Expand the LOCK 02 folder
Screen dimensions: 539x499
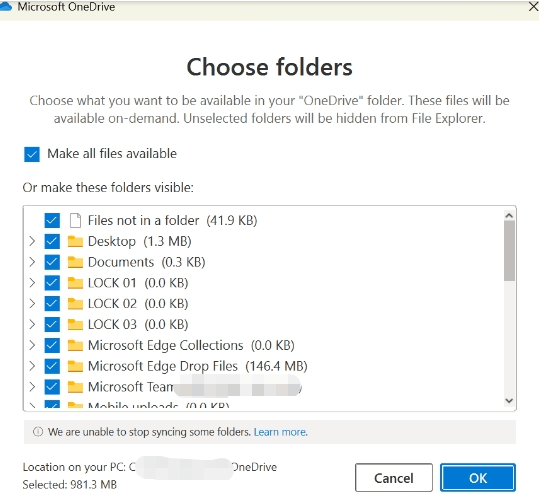click(x=32, y=303)
